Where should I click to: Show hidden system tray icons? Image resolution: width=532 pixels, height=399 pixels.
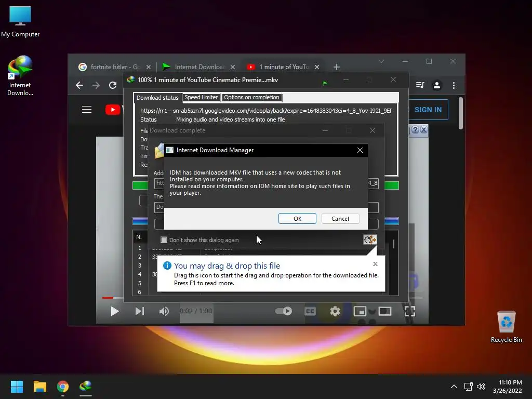(x=454, y=387)
